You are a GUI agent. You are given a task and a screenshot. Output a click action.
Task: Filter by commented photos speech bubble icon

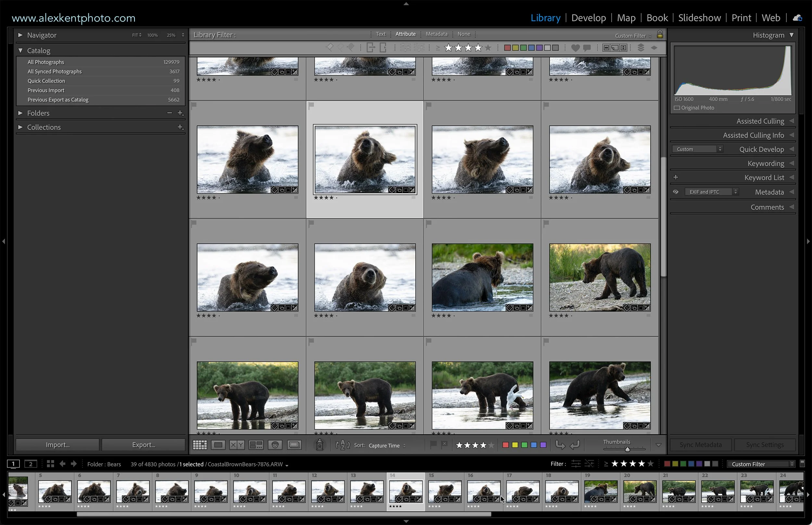coord(587,48)
